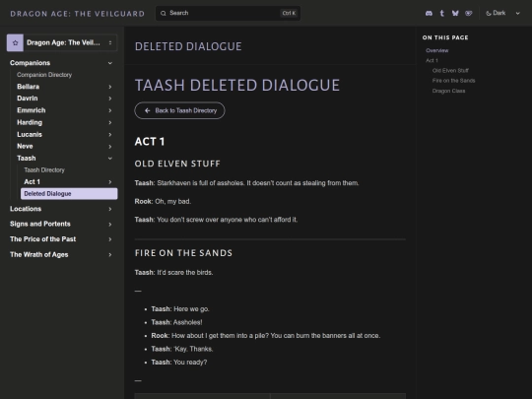Click the Taash Deleted Dialogue title
Screen dimensions: 532x399
237,85
